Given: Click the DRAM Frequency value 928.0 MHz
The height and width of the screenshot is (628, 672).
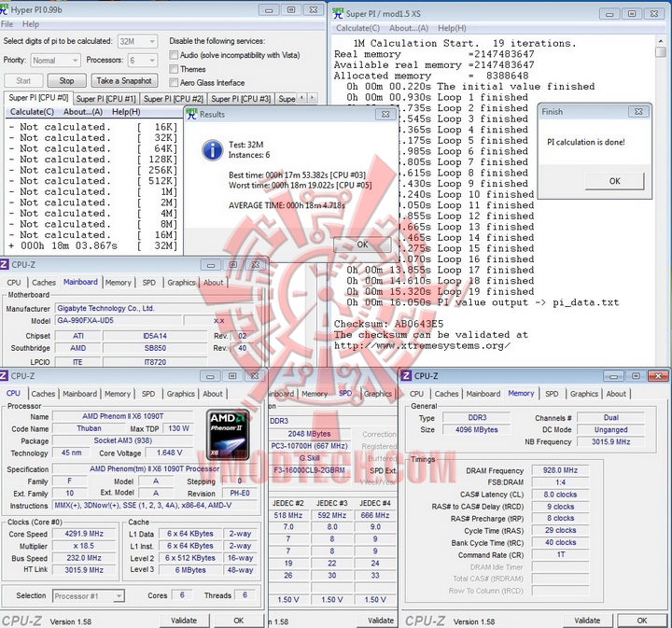Looking at the screenshot, I should pyautogui.click(x=560, y=470).
